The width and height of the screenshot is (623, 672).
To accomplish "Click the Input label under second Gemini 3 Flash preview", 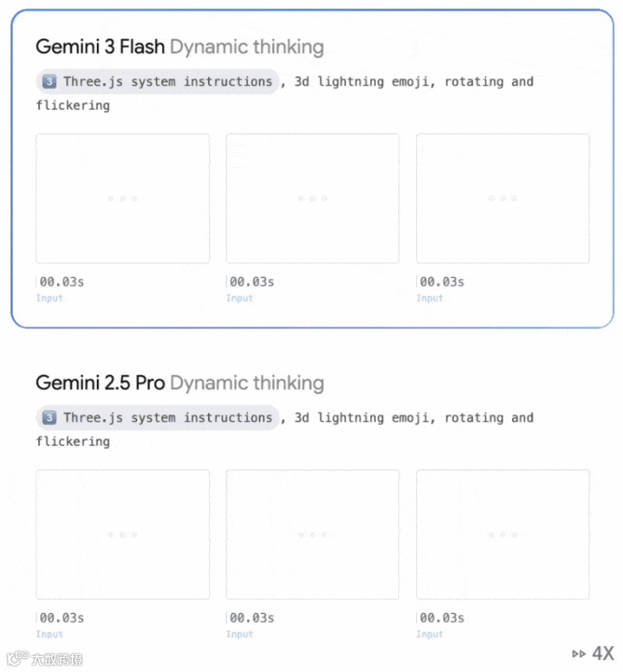I will [x=240, y=299].
